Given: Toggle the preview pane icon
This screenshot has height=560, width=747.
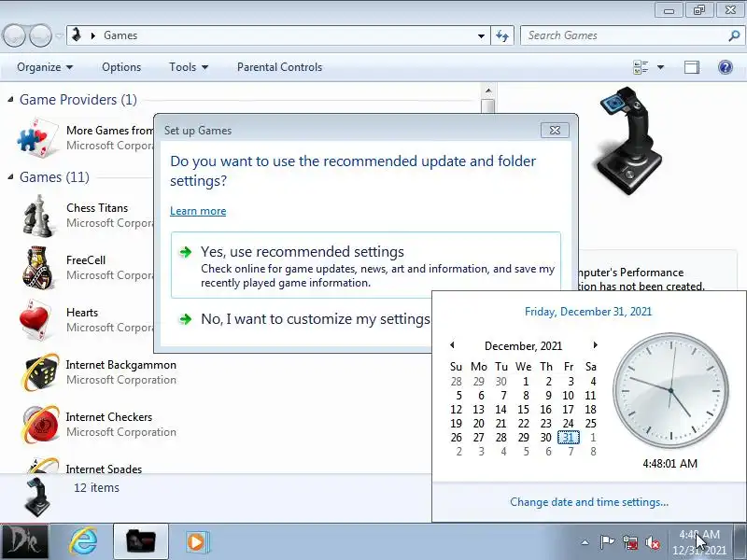Looking at the screenshot, I should (692, 67).
